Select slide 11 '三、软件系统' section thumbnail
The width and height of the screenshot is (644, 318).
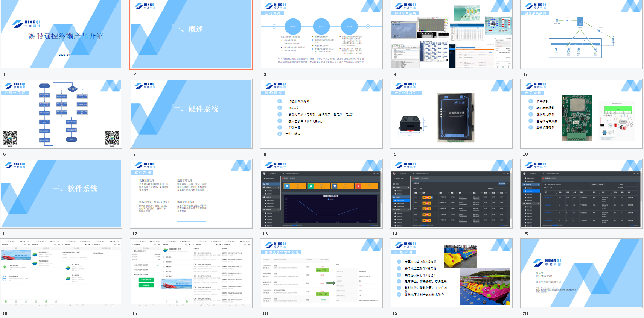[x=61, y=194]
